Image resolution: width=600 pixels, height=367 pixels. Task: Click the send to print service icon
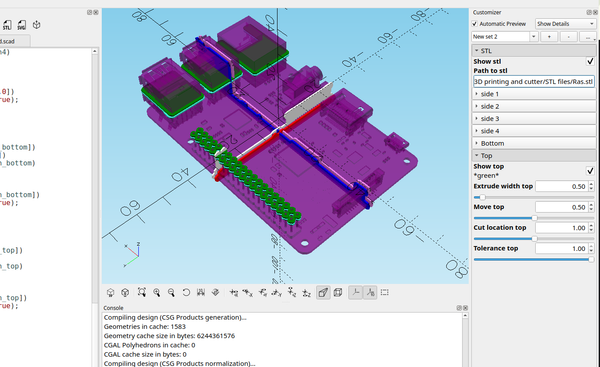coord(36,25)
